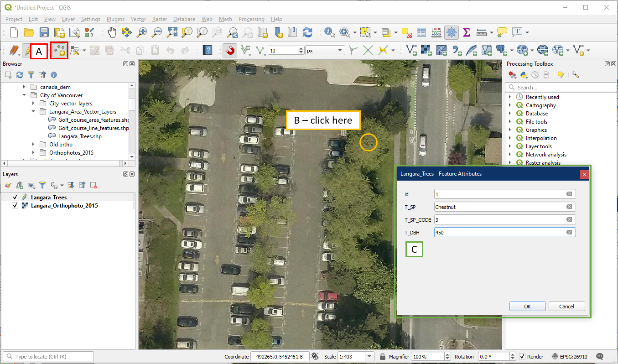Click the Add Point Feature tool

tap(59, 51)
